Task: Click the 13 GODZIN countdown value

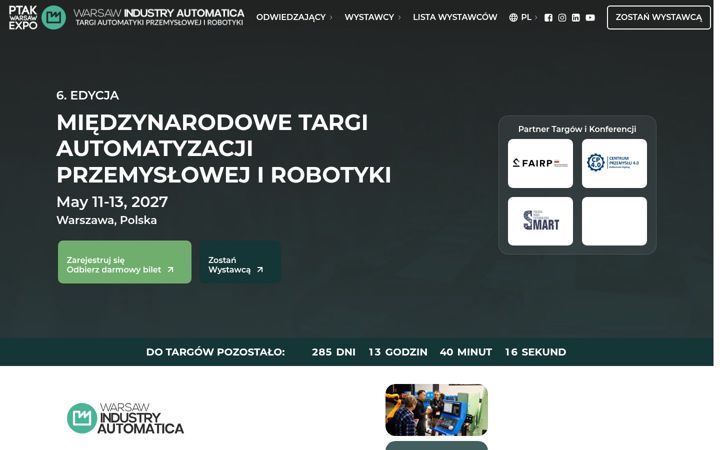Action: pos(398,352)
